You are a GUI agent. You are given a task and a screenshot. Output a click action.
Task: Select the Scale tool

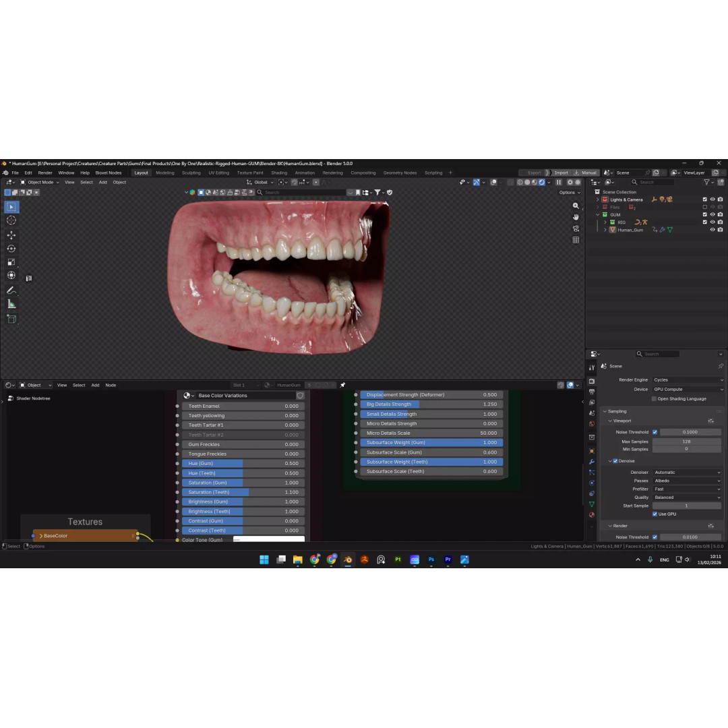(11, 262)
